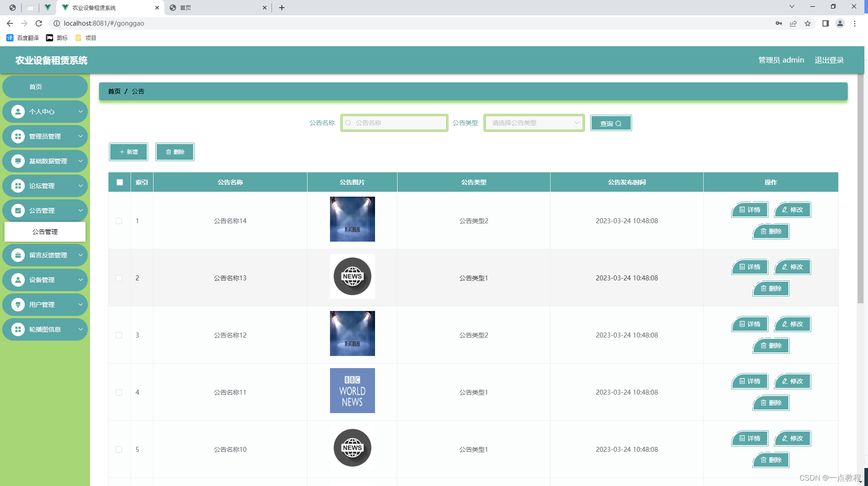Open the 设备管理 sidebar icon
868x486 pixels.
coord(18,279)
